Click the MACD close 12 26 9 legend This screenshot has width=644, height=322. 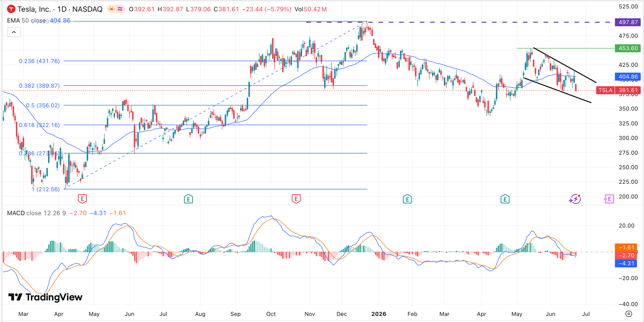[x=36, y=213]
